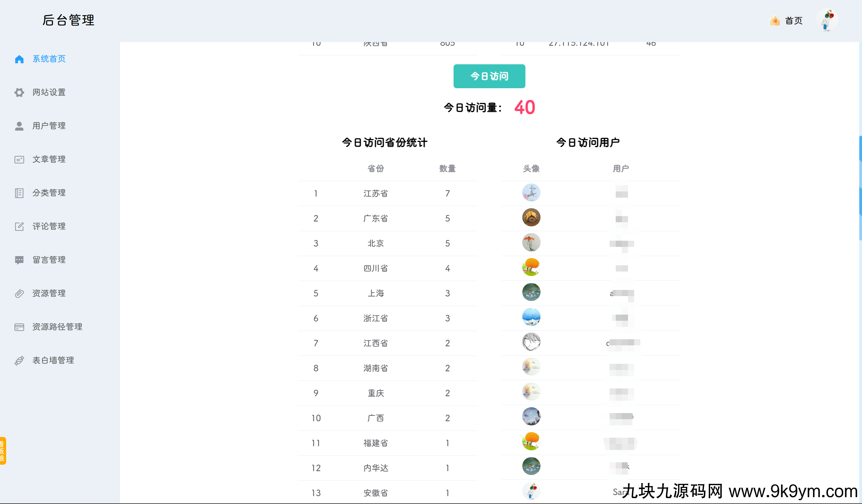The height and width of the screenshot is (504, 862).
Task: Click the yellow side widget at left edge
Action: (3, 450)
